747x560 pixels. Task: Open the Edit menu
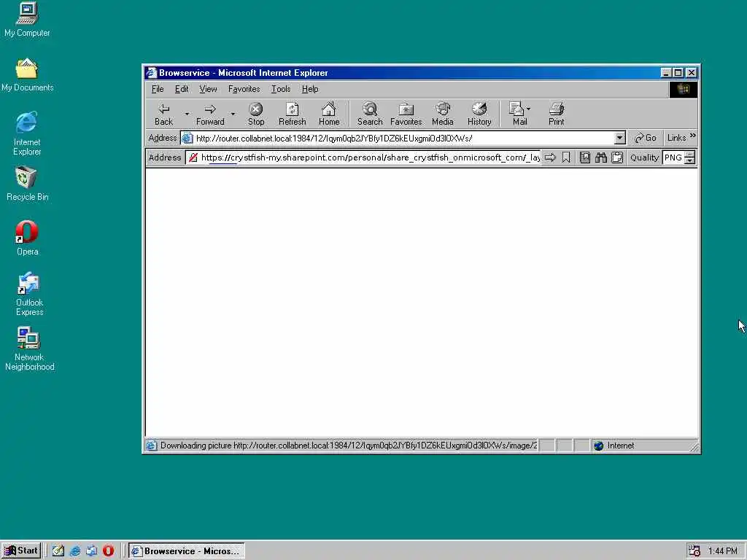point(182,89)
